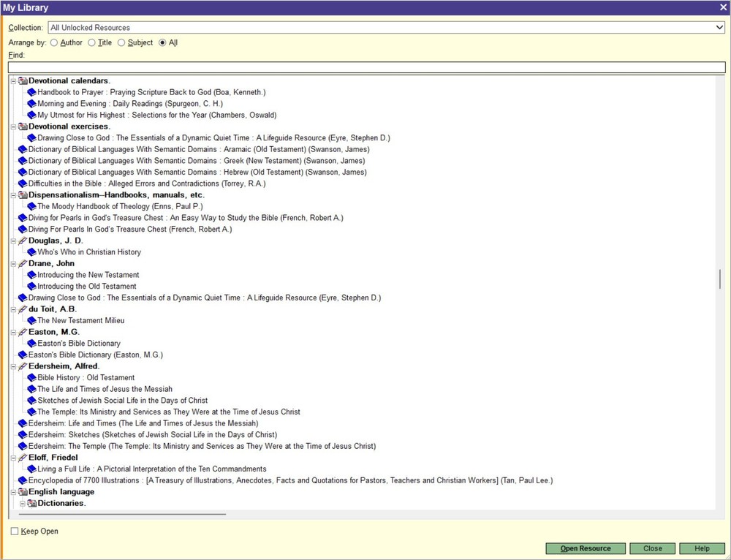This screenshot has width=731, height=560.
Task: Focus the Find text field
Action: pos(366,67)
